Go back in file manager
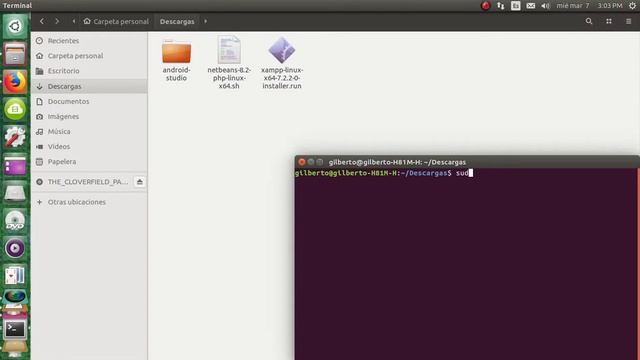This screenshot has height=360, width=640. click(42, 21)
